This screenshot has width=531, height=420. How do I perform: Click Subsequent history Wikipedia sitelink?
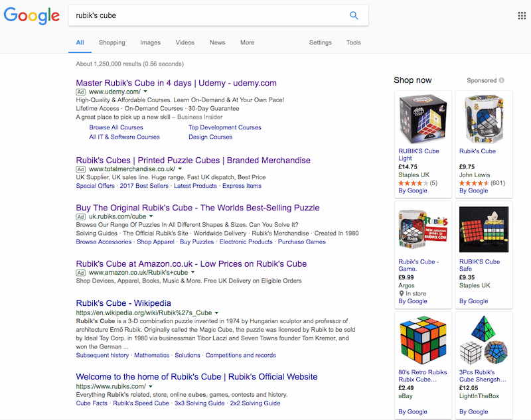(x=102, y=355)
